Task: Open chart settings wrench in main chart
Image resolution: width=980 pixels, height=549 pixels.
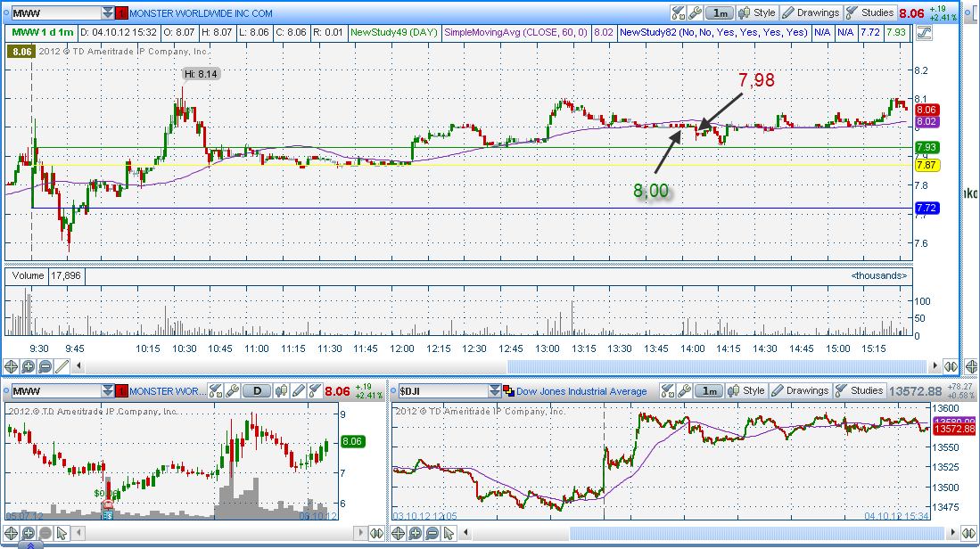Action: point(695,12)
